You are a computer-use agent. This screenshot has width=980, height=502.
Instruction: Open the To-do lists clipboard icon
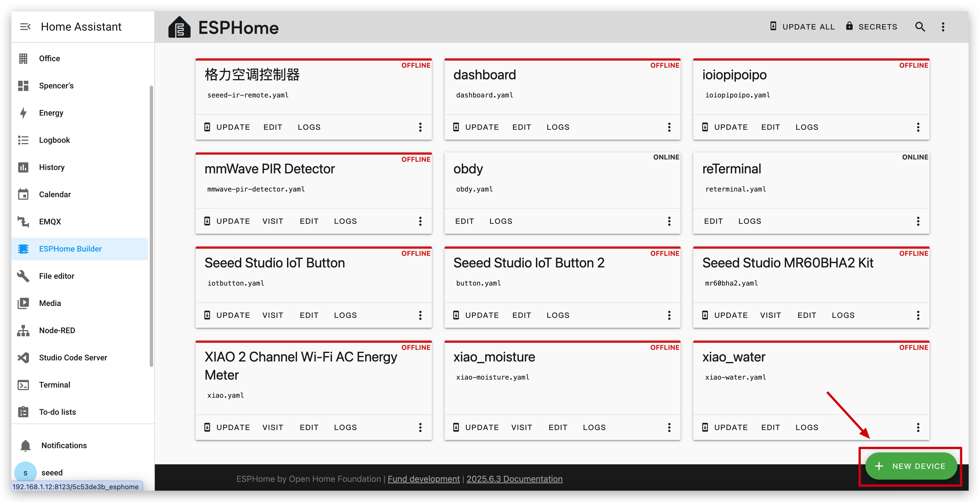[23, 412]
